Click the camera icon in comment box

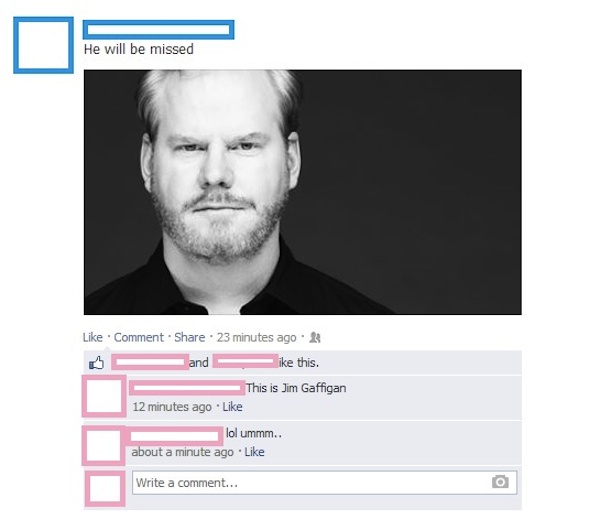500,482
